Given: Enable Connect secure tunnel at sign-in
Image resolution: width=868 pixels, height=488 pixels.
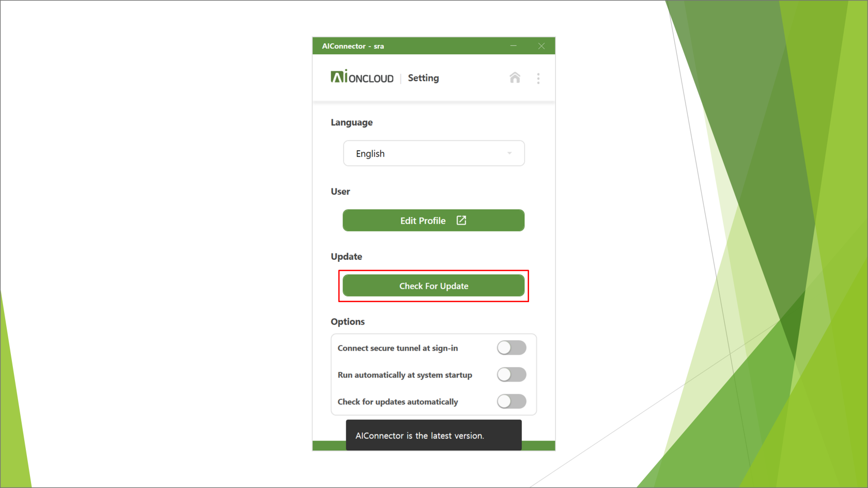Looking at the screenshot, I should pyautogui.click(x=512, y=348).
